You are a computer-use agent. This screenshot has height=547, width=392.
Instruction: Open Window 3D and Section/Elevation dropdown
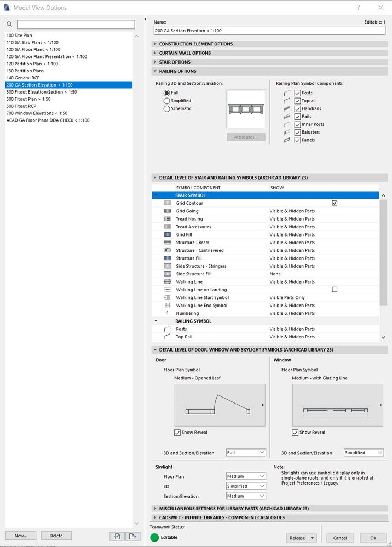pos(364,452)
